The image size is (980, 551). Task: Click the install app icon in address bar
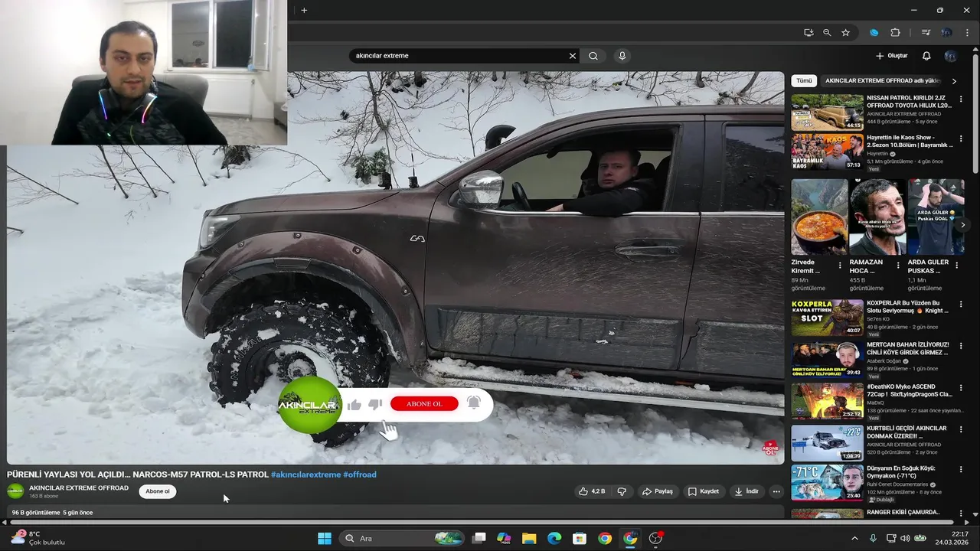(x=808, y=33)
